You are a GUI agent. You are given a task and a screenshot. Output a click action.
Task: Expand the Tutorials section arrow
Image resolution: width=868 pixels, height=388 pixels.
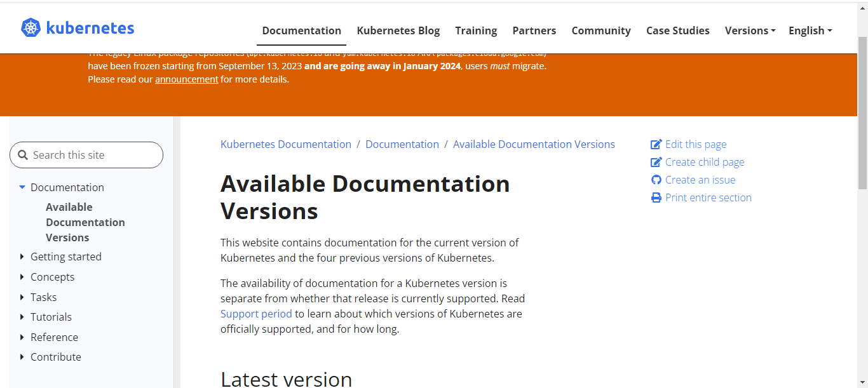pos(22,317)
